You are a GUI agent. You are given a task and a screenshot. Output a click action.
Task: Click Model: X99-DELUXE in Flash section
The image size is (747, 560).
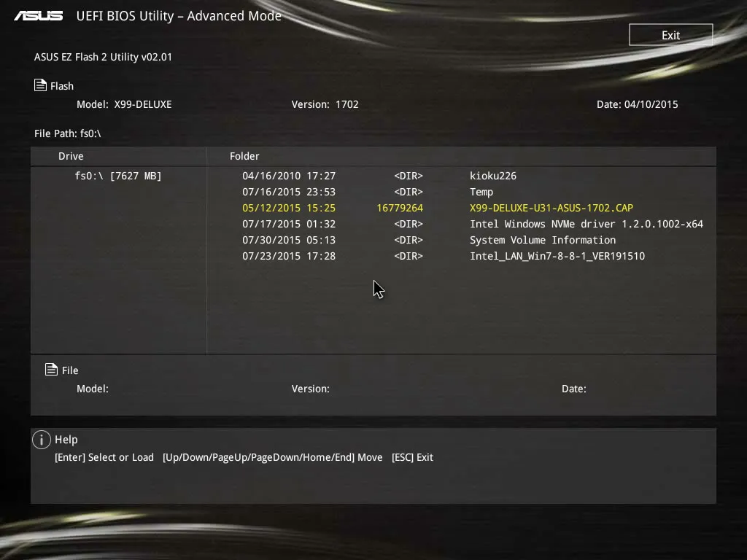[124, 104]
